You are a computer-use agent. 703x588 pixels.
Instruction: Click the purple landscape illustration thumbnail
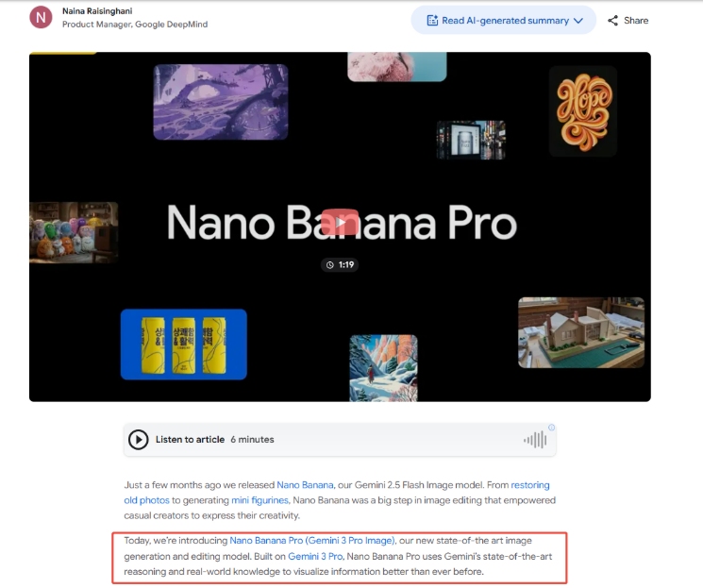pos(221,102)
